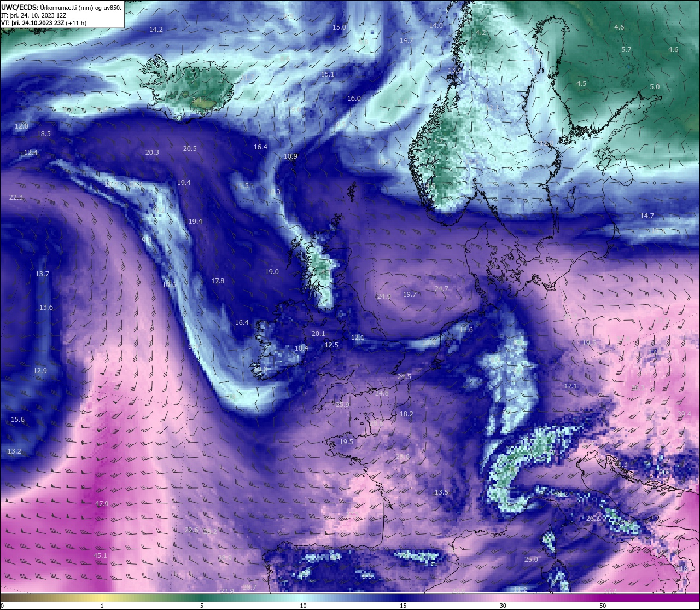This screenshot has height=610, width=700.
Task: Click the 15 tick on the color legend
Action: 403,606
